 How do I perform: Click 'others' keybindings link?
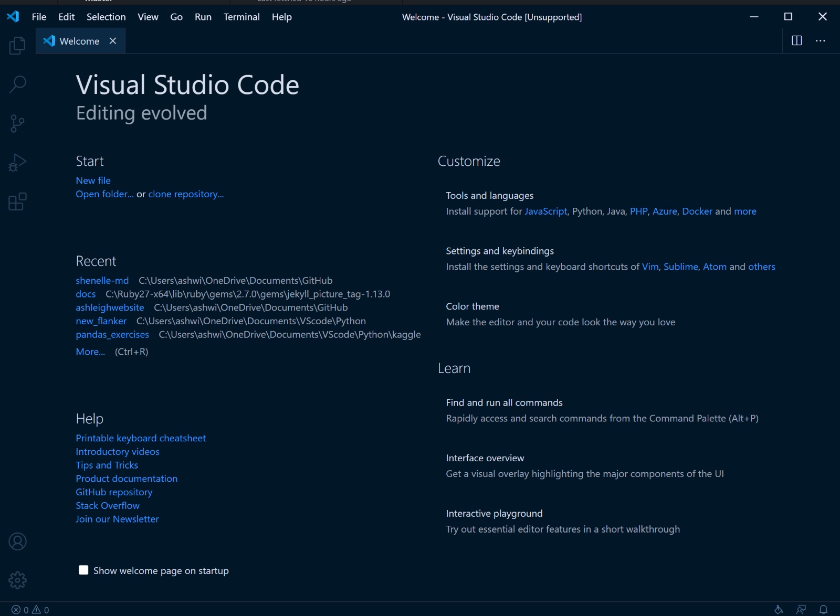(762, 267)
